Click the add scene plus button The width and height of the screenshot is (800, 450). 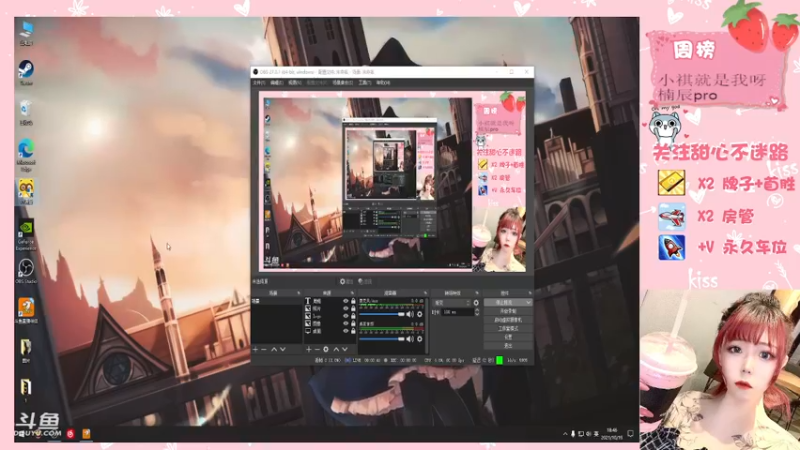256,349
